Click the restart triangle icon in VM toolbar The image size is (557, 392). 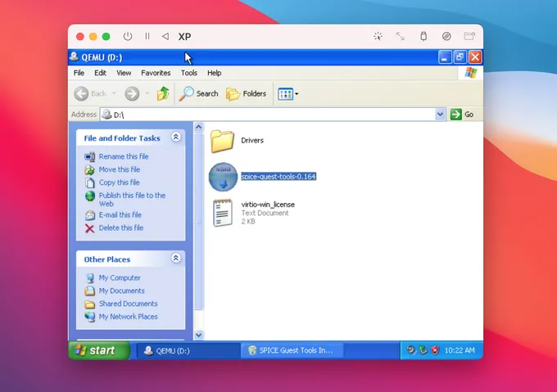(x=165, y=36)
